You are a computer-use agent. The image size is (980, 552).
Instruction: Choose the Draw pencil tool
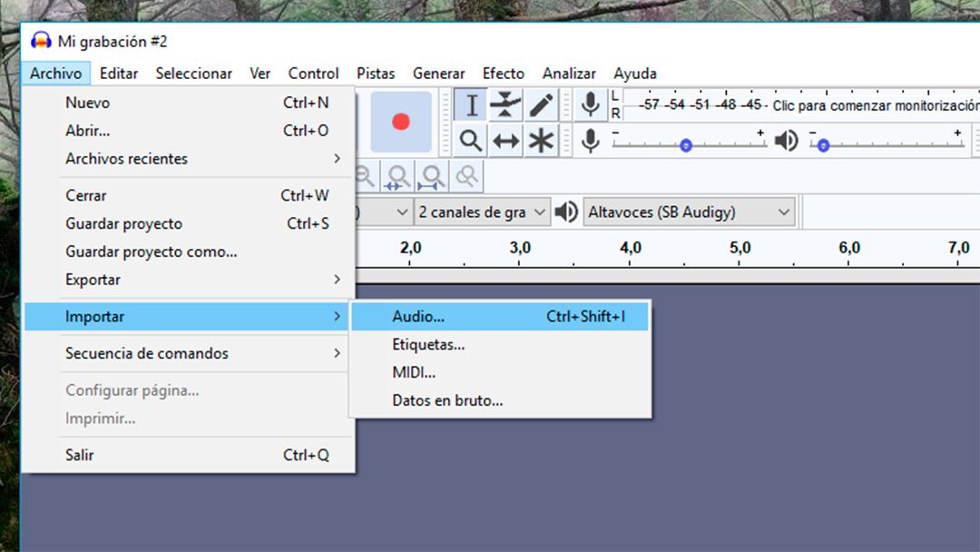pos(541,106)
